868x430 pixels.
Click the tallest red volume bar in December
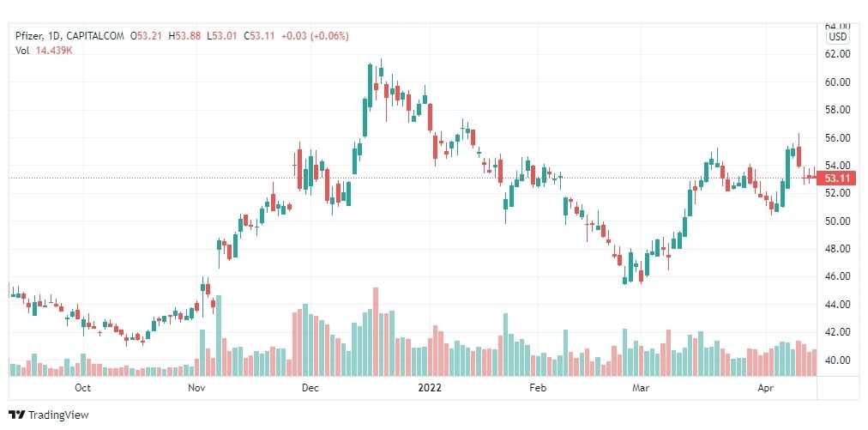[376, 331]
